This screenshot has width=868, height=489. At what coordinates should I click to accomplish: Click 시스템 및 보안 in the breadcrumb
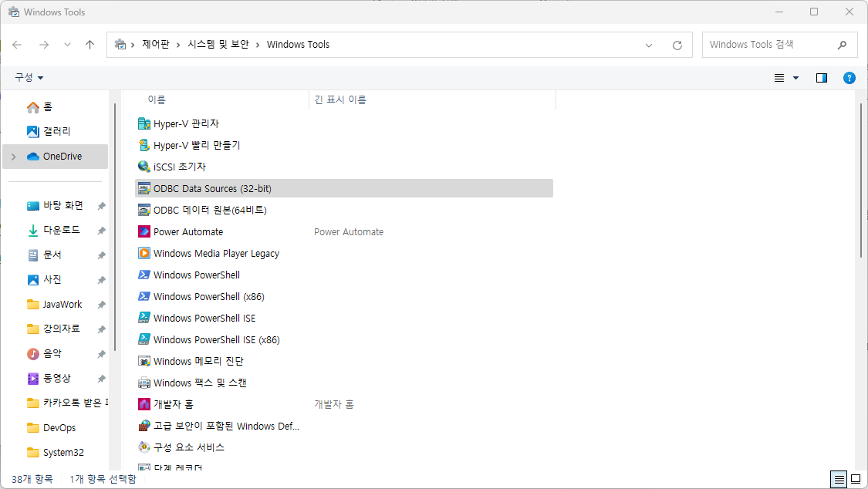(x=218, y=44)
